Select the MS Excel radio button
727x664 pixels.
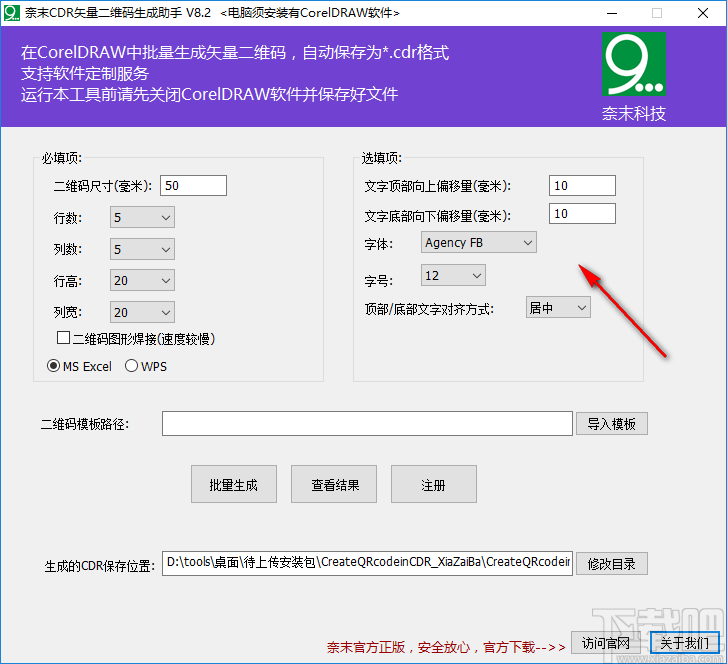point(53,366)
